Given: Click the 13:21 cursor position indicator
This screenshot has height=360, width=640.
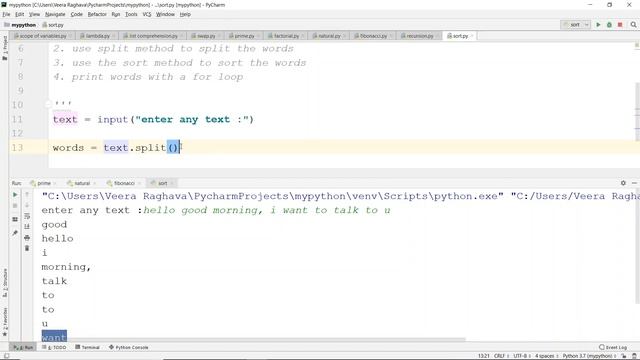Looking at the screenshot, I should tap(484, 356).
